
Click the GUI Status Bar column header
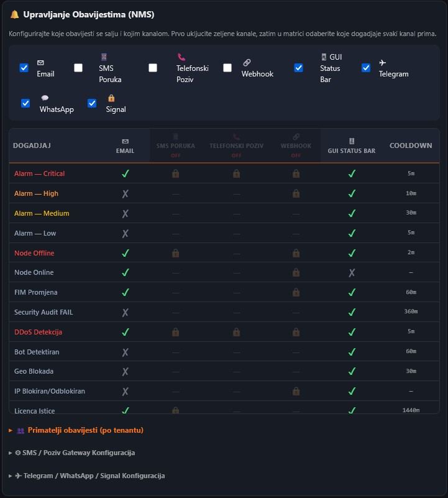click(352, 146)
